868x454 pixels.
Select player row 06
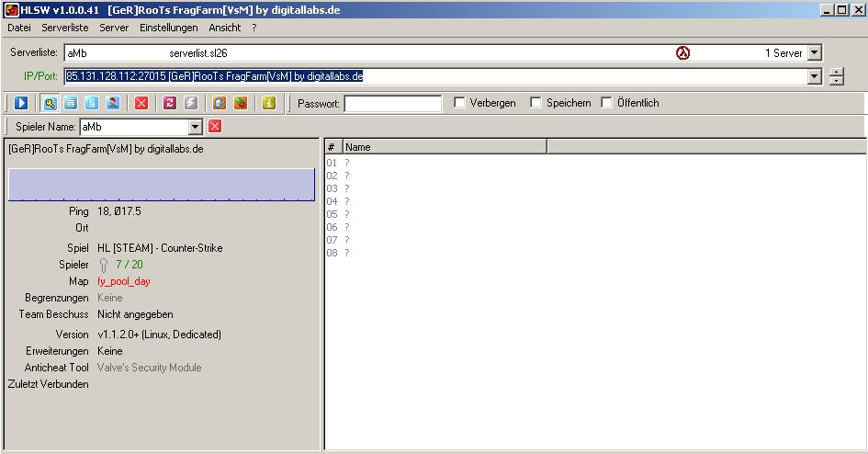tap(338, 227)
